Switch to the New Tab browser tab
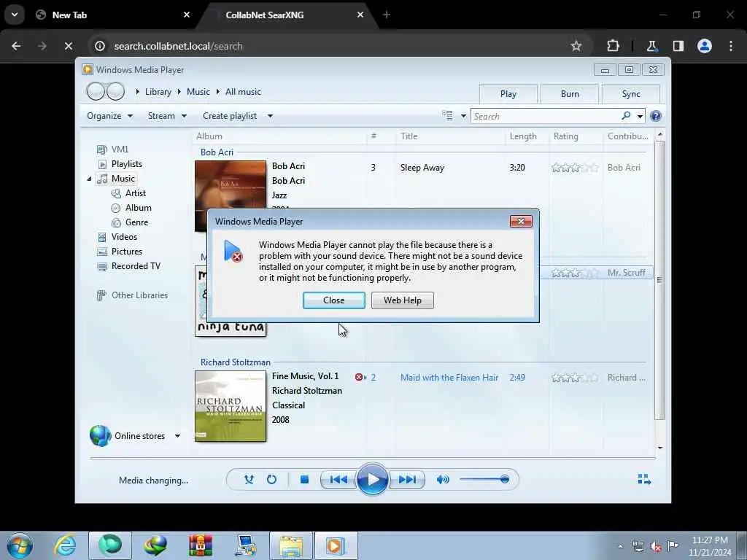This screenshot has height=560, width=747. tap(113, 15)
